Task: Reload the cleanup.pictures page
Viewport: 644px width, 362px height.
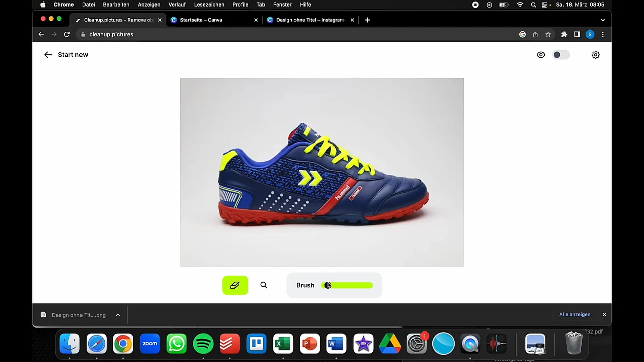Action: (67, 34)
